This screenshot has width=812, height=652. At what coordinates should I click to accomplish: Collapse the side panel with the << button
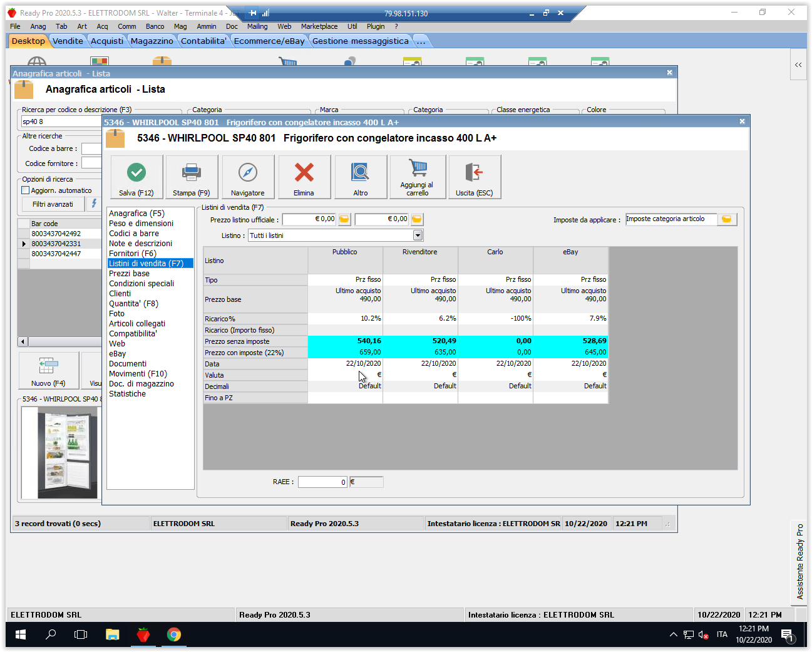[x=798, y=65]
